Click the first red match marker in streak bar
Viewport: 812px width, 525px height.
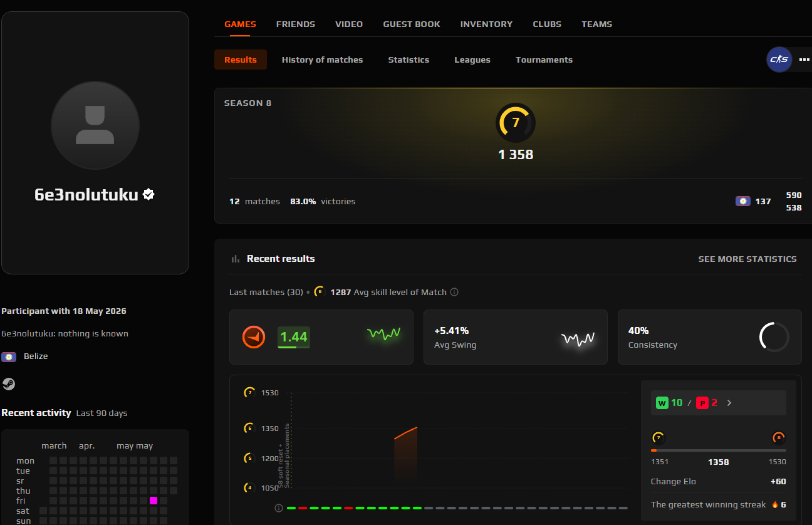pos(302,508)
